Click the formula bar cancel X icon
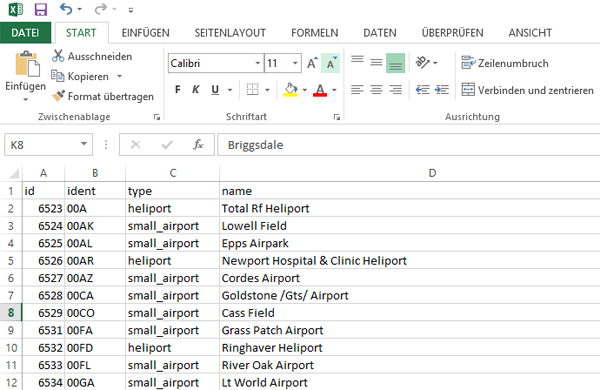The width and height of the screenshot is (600, 390). point(135,145)
